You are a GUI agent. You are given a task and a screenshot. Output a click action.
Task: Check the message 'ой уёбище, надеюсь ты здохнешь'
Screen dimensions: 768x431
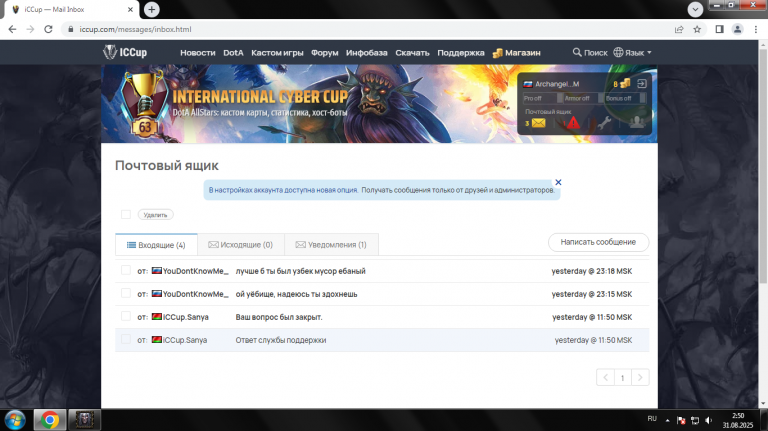click(126, 293)
